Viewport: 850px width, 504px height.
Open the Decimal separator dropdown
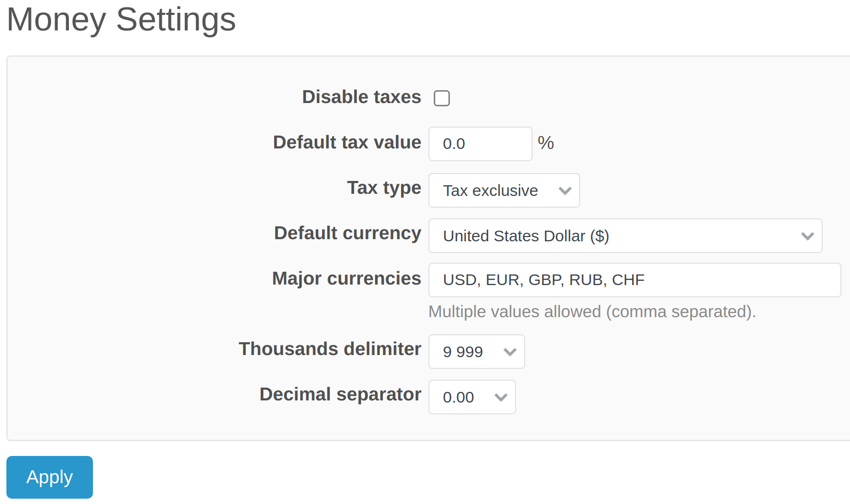point(472,397)
